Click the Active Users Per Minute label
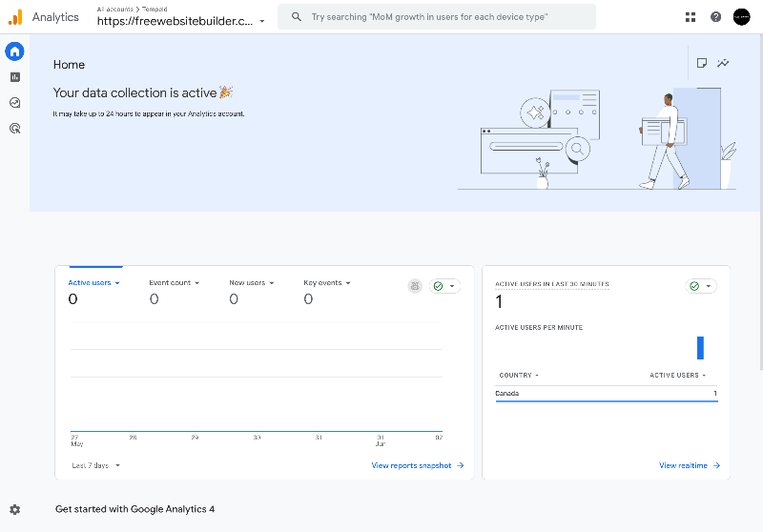The image size is (763, 532). click(539, 327)
